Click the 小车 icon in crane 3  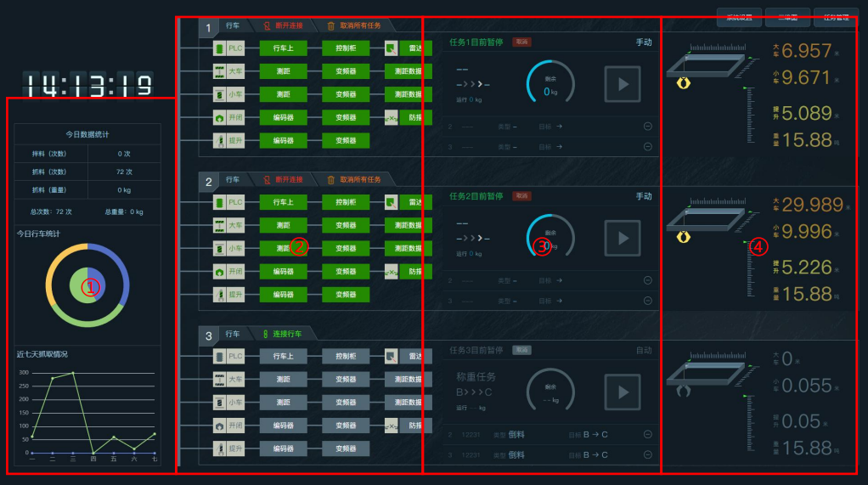click(x=218, y=402)
